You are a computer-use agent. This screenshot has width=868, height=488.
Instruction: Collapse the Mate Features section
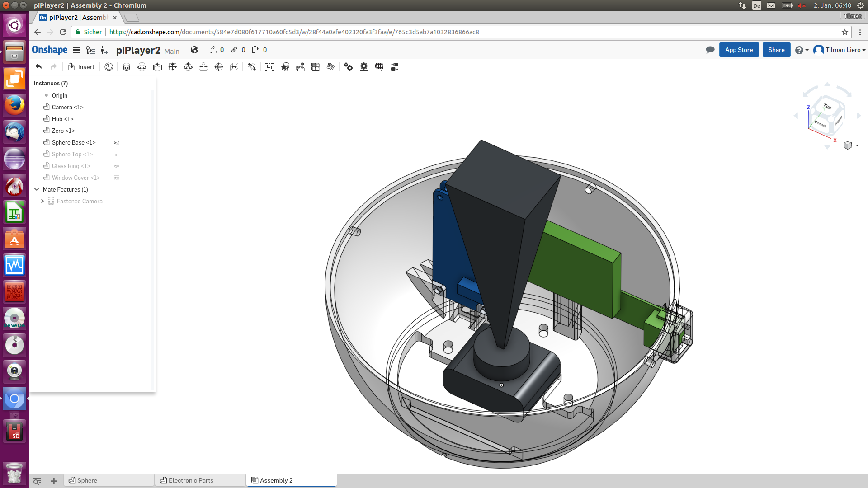point(37,189)
